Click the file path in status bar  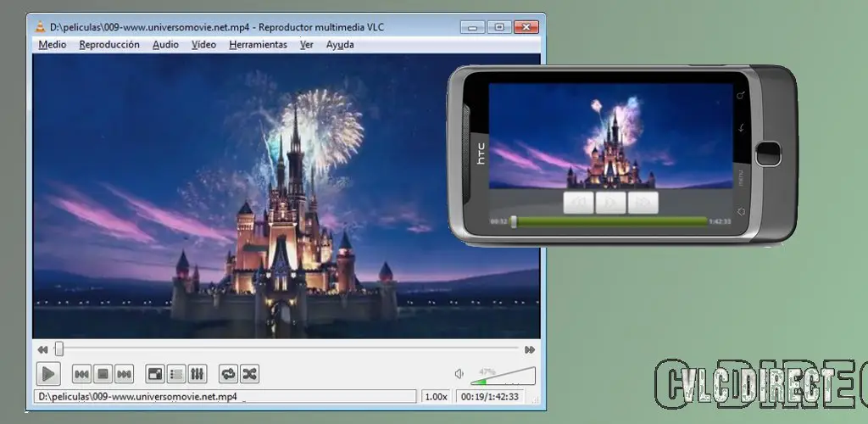pos(225,397)
